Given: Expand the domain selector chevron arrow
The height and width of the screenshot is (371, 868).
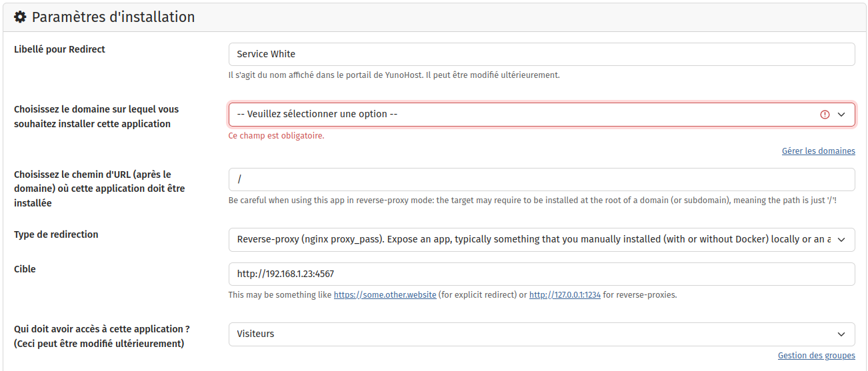Looking at the screenshot, I should [841, 115].
